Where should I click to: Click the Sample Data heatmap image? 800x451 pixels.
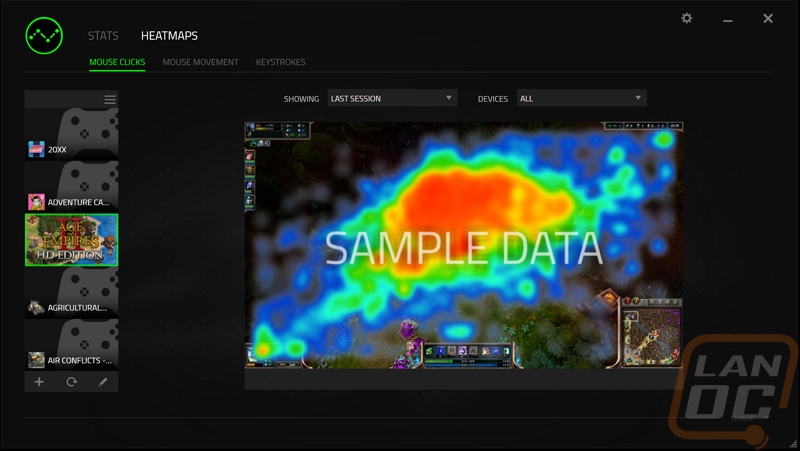point(464,245)
